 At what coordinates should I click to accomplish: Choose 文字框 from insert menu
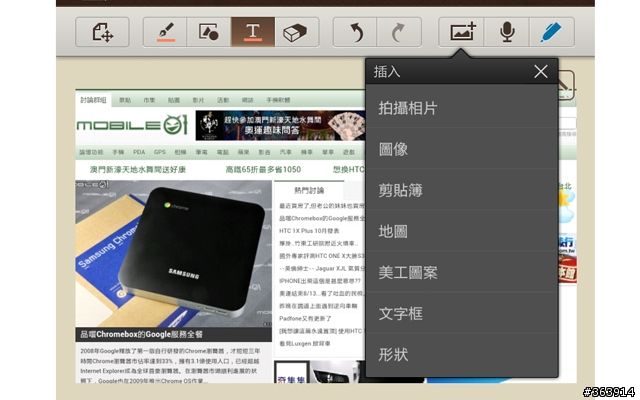pos(462,313)
